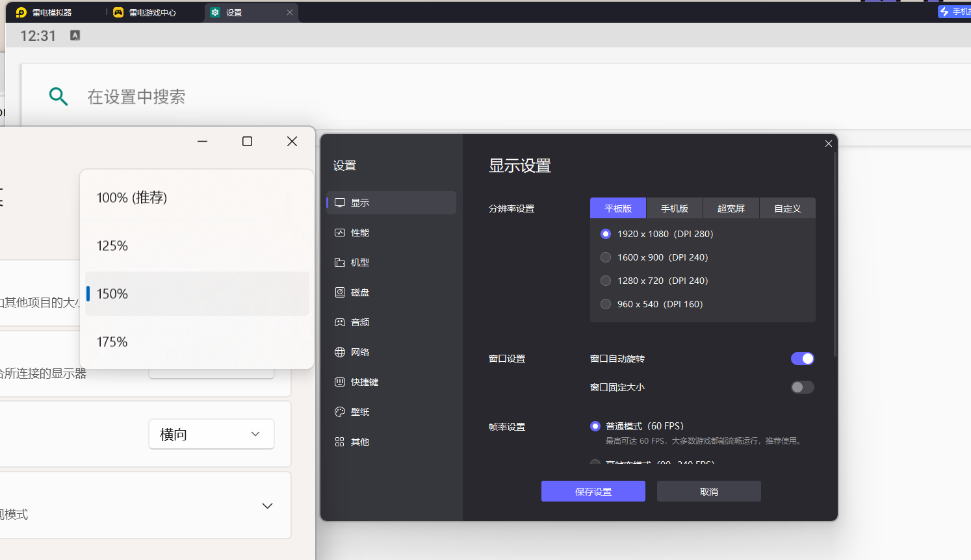Select the 1600 x 900 resolution radio
The height and width of the screenshot is (560, 971).
coord(606,257)
